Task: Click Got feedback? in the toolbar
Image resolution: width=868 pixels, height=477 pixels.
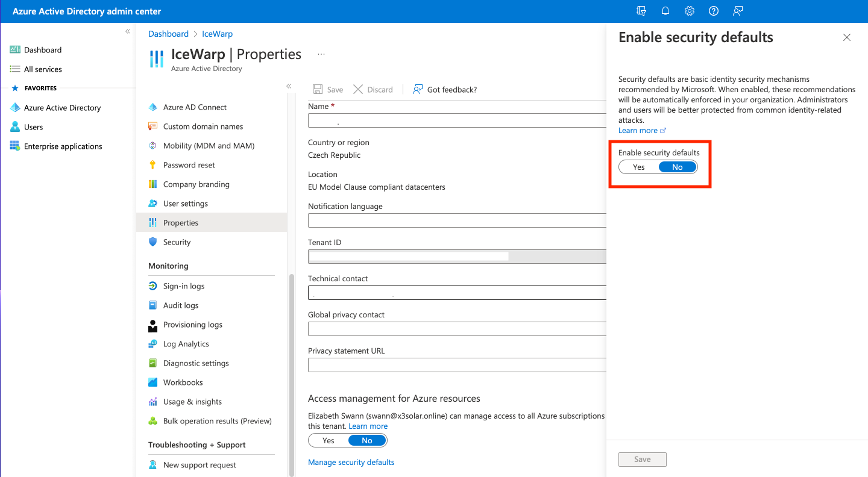Action: point(445,89)
